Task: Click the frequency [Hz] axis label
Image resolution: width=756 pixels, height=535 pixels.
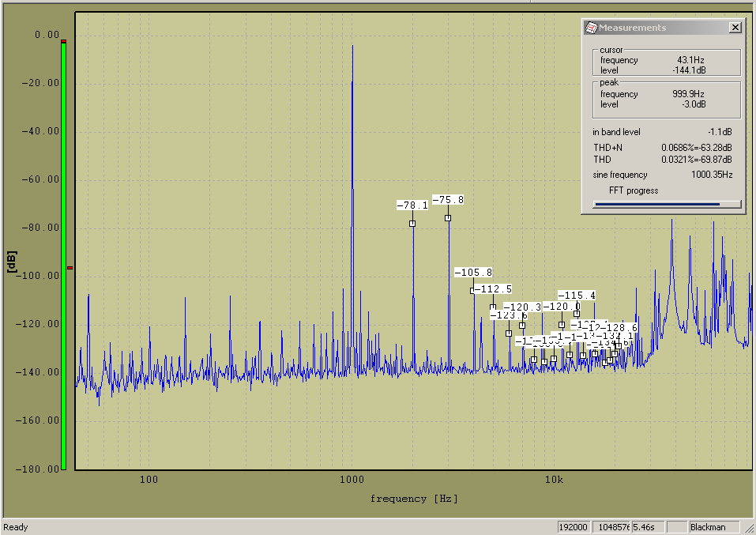Action: tap(413, 499)
